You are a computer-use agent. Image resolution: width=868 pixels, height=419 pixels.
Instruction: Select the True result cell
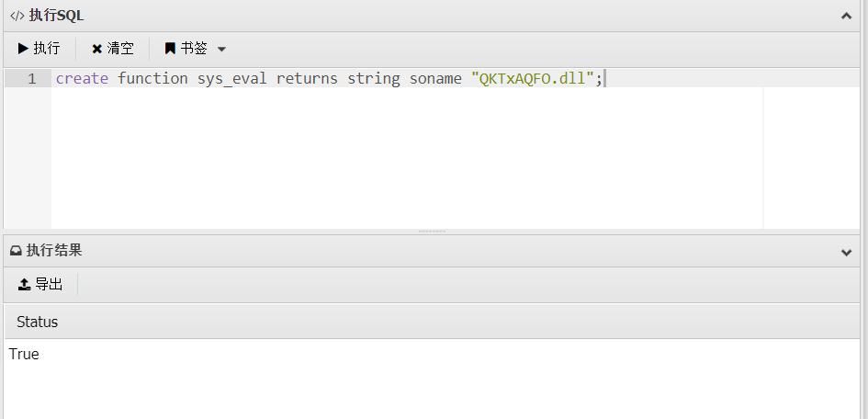[x=24, y=355]
